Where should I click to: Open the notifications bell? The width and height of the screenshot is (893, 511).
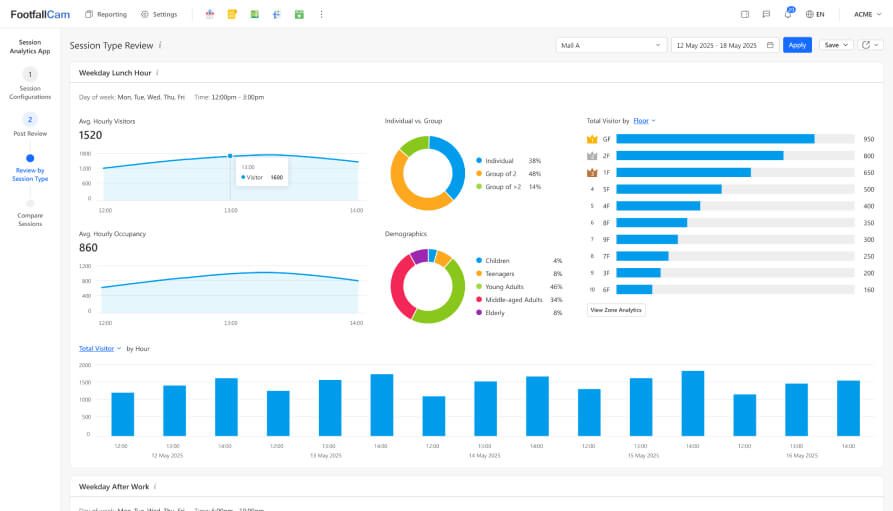(788, 14)
